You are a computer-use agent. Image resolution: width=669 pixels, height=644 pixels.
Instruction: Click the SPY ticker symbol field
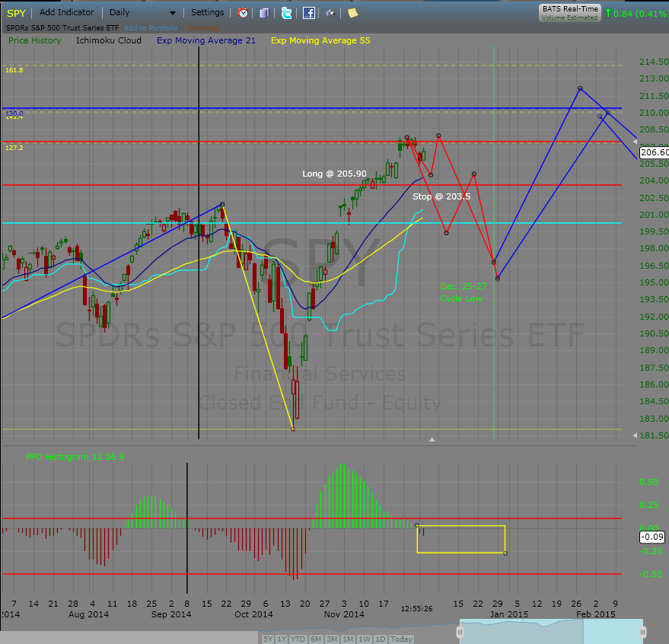point(16,13)
